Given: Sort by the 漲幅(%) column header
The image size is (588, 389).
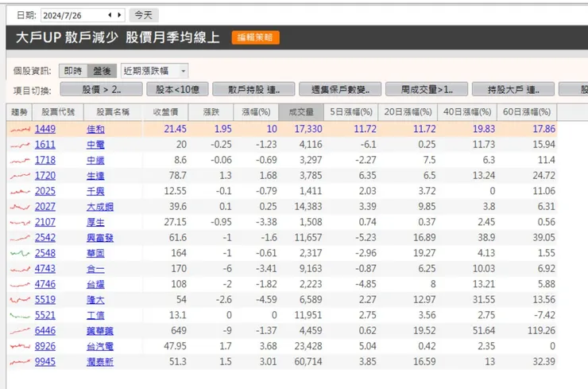Looking at the screenshot, I should 256,112.
